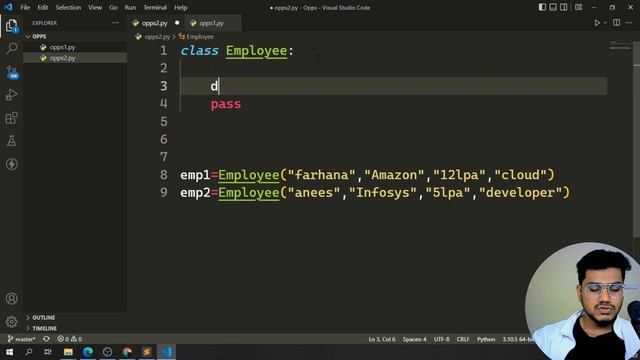640x360 pixels.
Task: Open the Accounts menu
Action: click(x=11, y=299)
